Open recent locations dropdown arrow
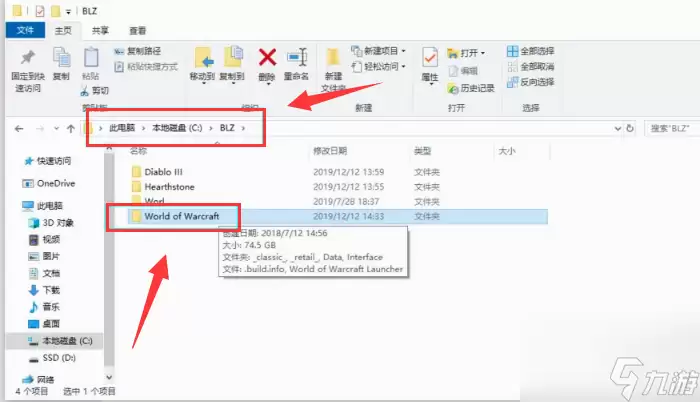 coord(56,129)
